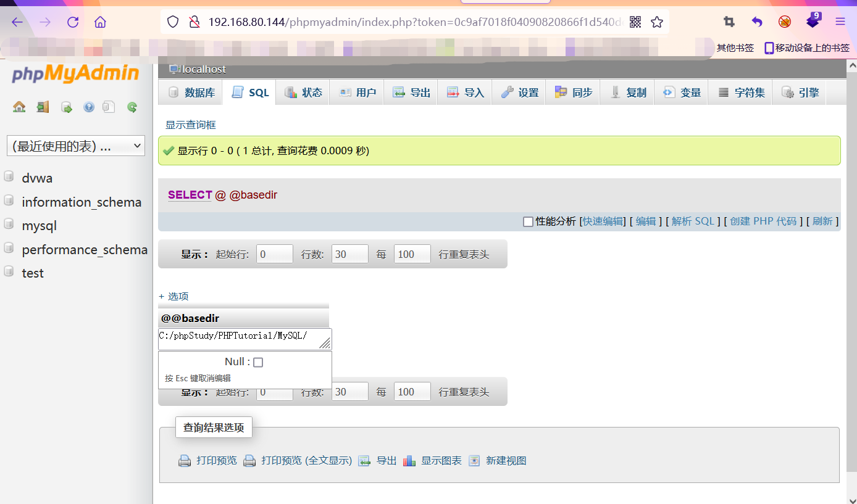The height and width of the screenshot is (504, 857).
Task: Click the red blocked-circle extension icon
Action: [785, 22]
